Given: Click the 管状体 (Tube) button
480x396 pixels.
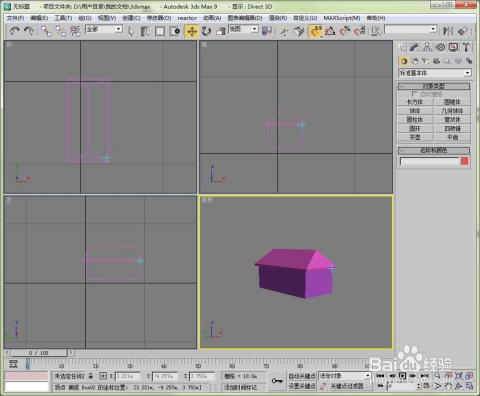Looking at the screenshot, I should [452, 119].
